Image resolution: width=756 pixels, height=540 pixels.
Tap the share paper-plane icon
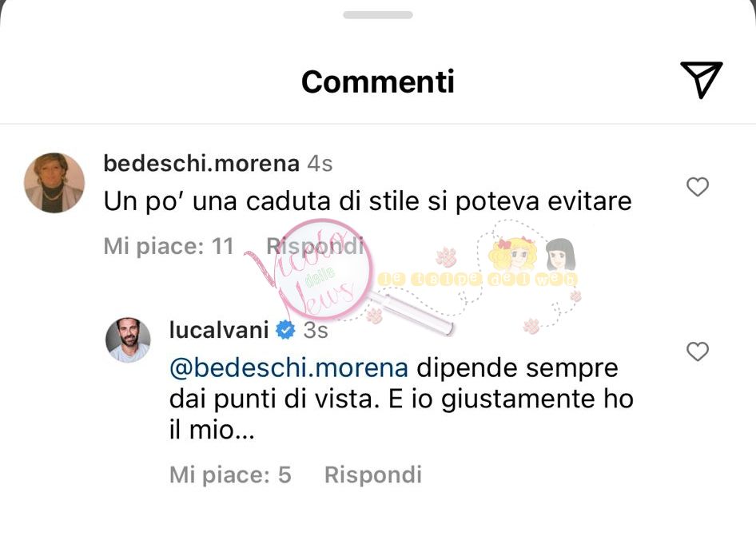702,80
